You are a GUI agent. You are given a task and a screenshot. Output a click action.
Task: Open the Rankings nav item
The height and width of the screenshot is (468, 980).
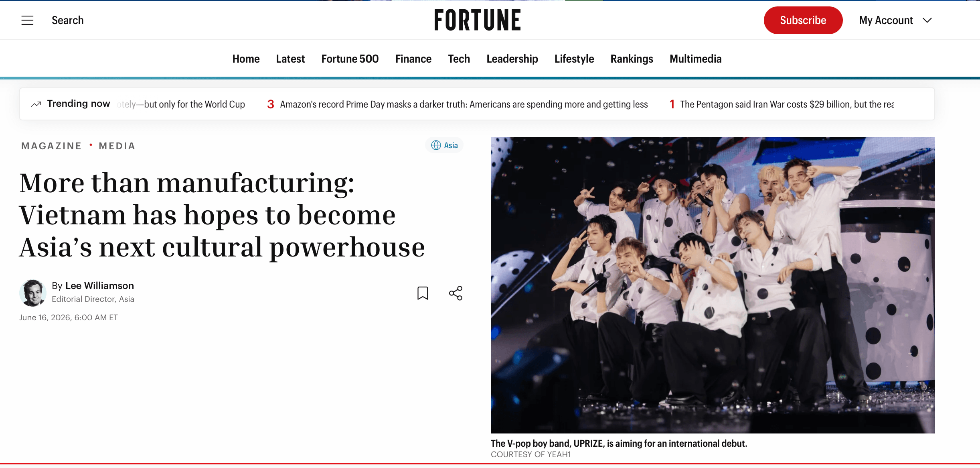[632, 59]
